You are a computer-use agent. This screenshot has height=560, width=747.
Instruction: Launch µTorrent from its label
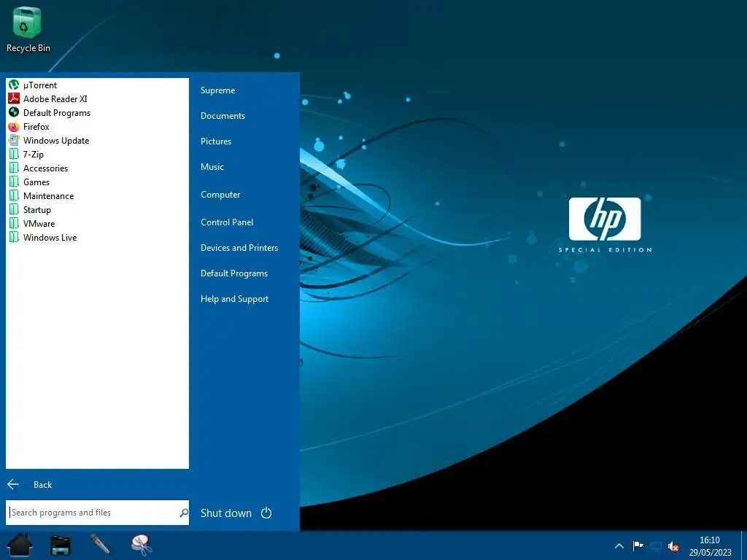[40, 85]
